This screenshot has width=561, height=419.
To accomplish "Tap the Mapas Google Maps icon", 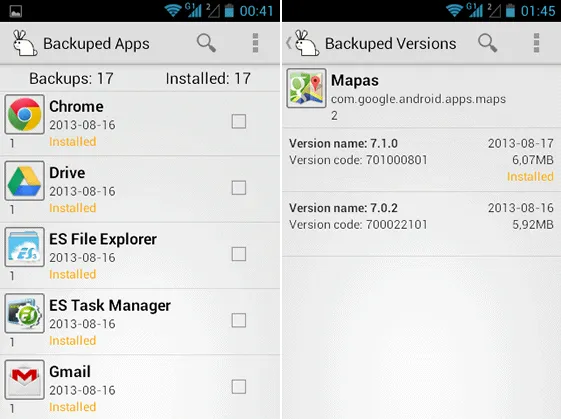I will click(306, 88).
